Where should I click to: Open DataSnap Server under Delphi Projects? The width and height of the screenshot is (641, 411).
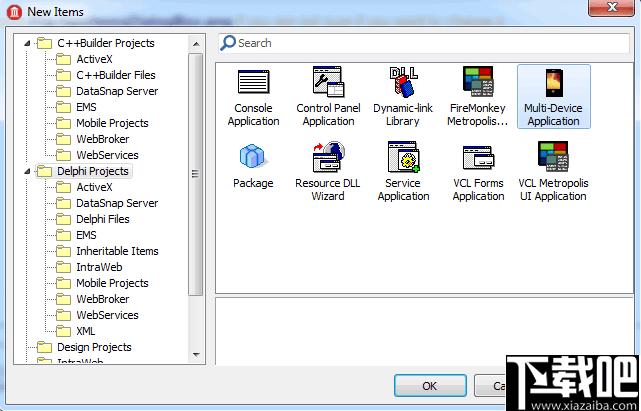click(x=107, y=203)
